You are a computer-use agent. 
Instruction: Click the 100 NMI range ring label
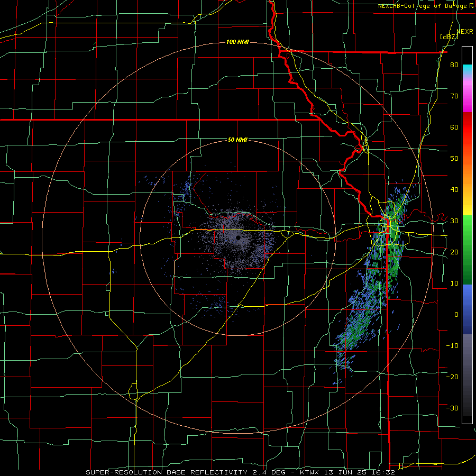237,42
